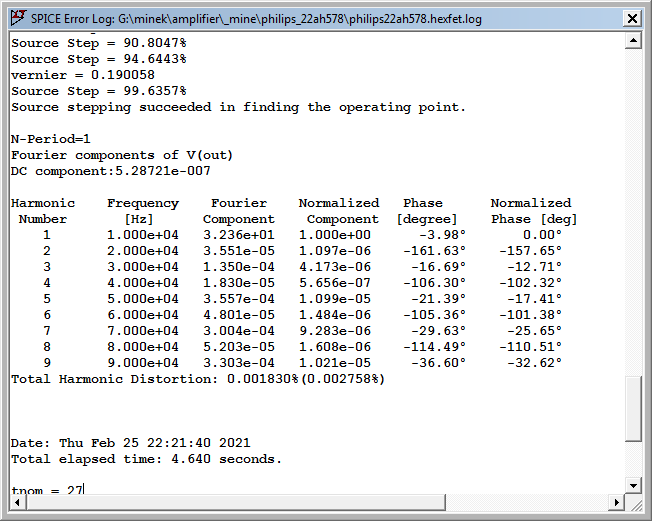The image size is (652, 521).
Task: Click frequency value 2.000e+04
Action: [x=143, y=251]
